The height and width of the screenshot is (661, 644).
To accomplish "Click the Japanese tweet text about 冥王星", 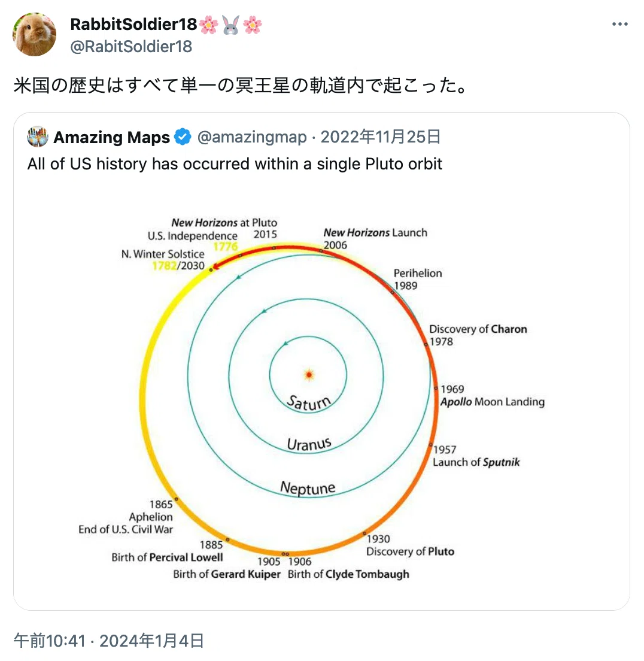I will tap(241, 85).
